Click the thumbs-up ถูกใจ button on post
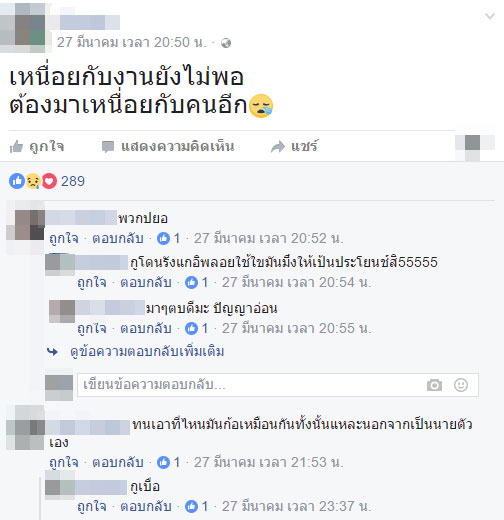The image size is (504, 520). [37, 147]
